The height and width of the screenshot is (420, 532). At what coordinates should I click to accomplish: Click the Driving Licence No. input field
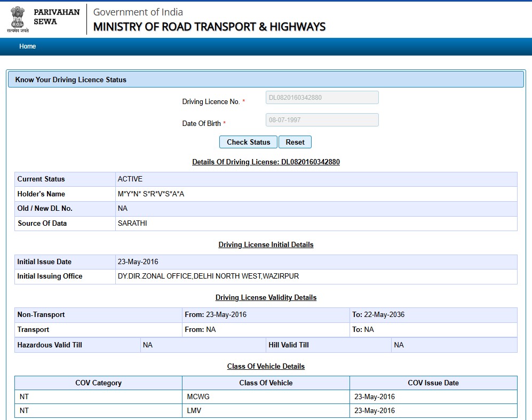(x=322, y=98)
